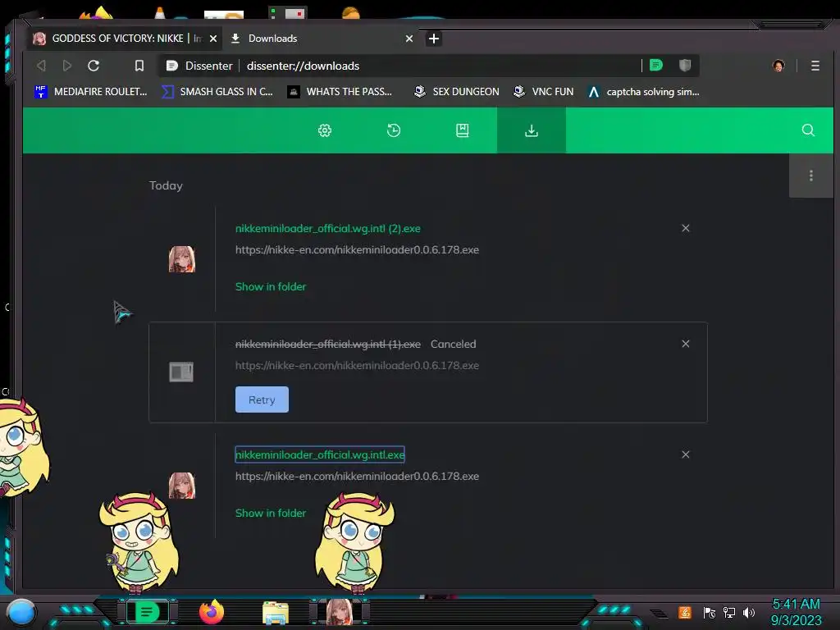840x630 pixels.
Task: Open the History clock icon
Action: (394, 130)
